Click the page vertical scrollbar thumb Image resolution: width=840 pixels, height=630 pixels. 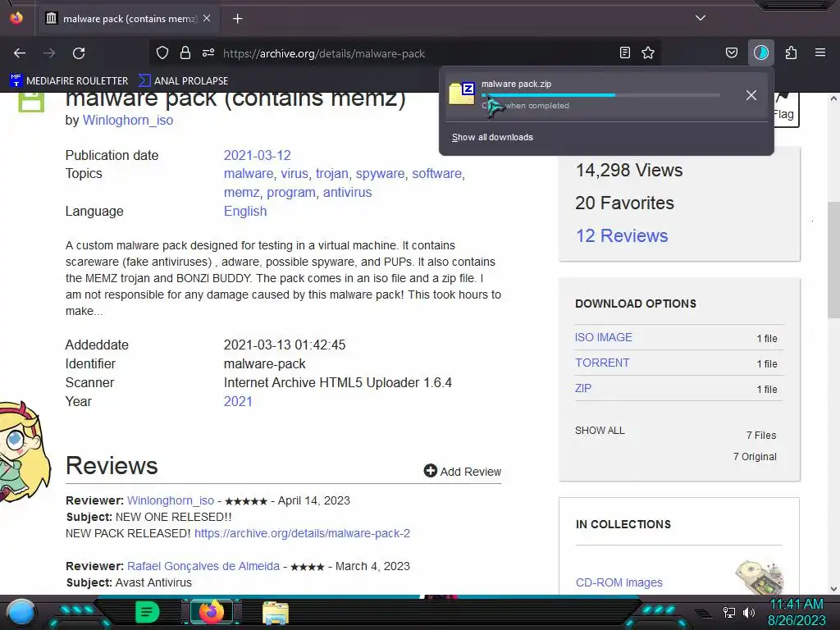coord(833,260)
